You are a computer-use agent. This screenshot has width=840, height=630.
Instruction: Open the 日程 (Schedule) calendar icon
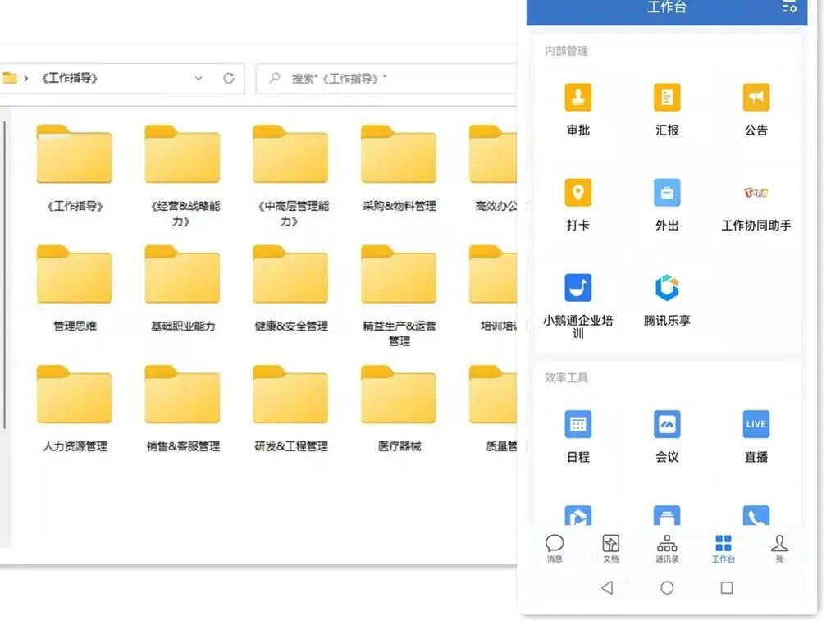[578, 424]
